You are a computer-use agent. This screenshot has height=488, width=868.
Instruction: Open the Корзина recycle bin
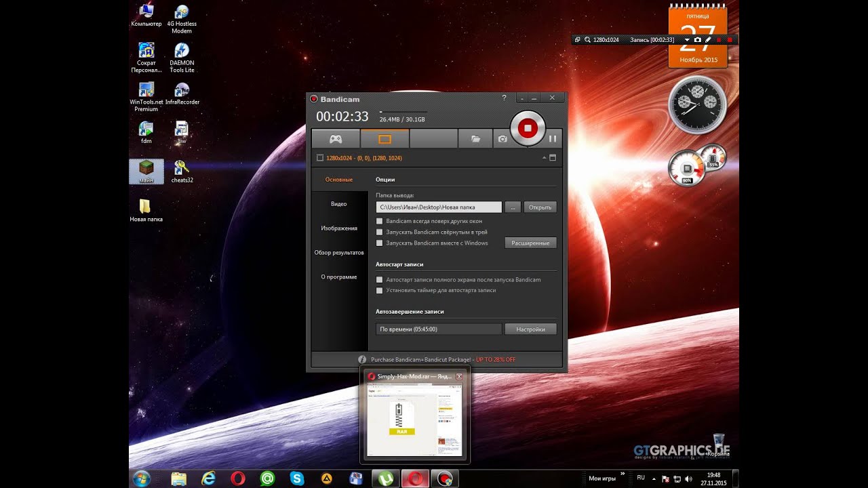(x=718, y=446)
